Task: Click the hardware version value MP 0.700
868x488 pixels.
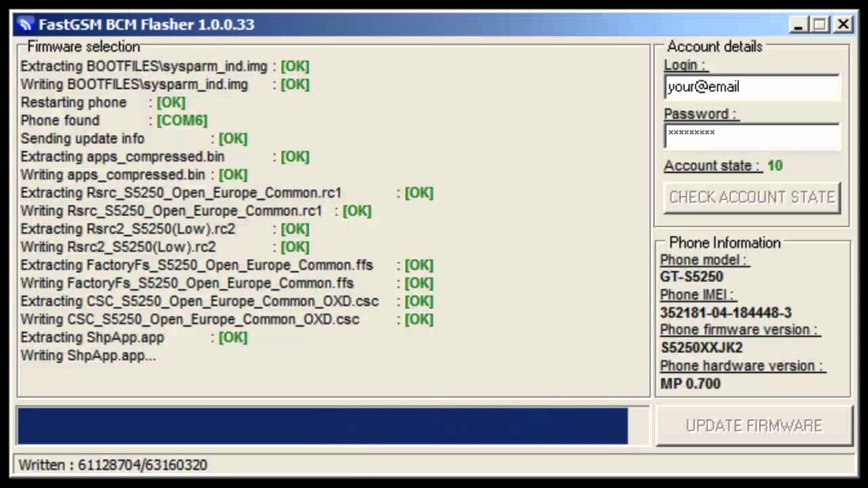Action: [690, 384]
